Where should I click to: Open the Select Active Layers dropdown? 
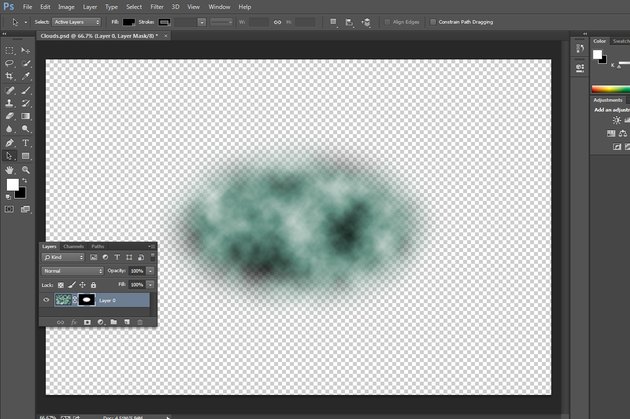[x=77, y=22]
